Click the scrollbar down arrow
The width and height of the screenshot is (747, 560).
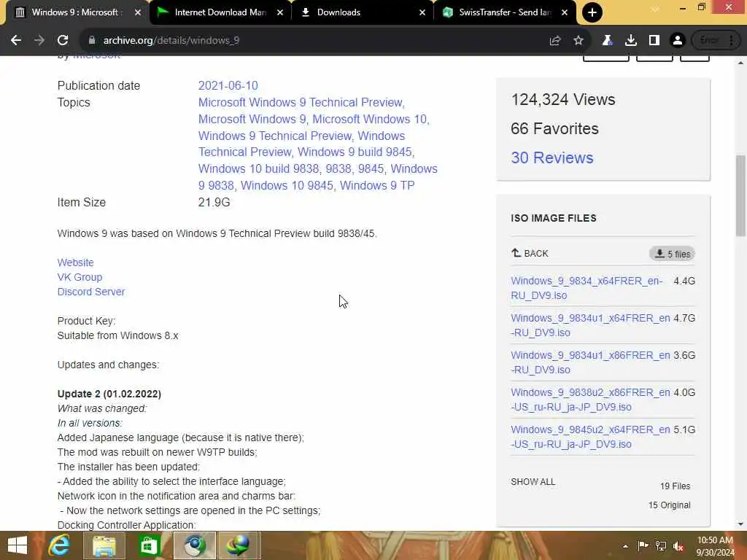pos(740,525)
